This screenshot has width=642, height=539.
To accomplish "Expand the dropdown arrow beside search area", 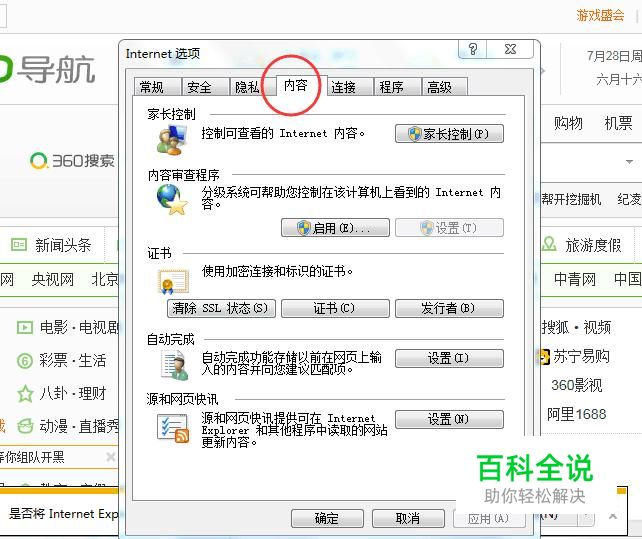I will [629, 162].
